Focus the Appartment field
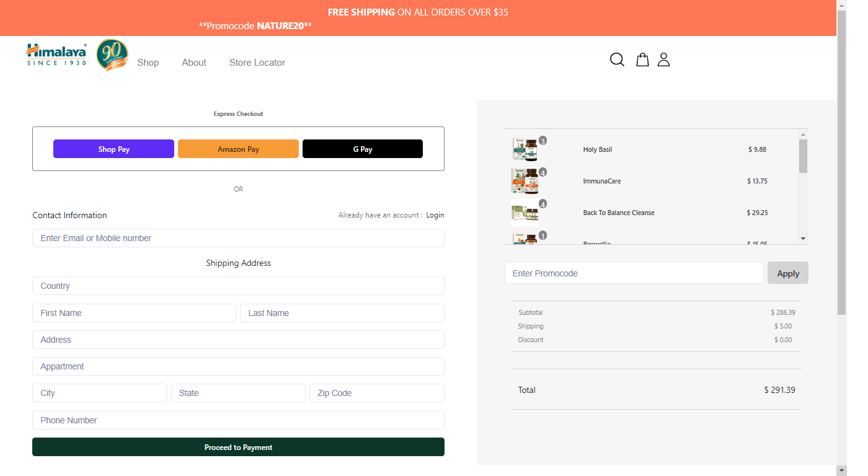 click(x=238, y=366)
